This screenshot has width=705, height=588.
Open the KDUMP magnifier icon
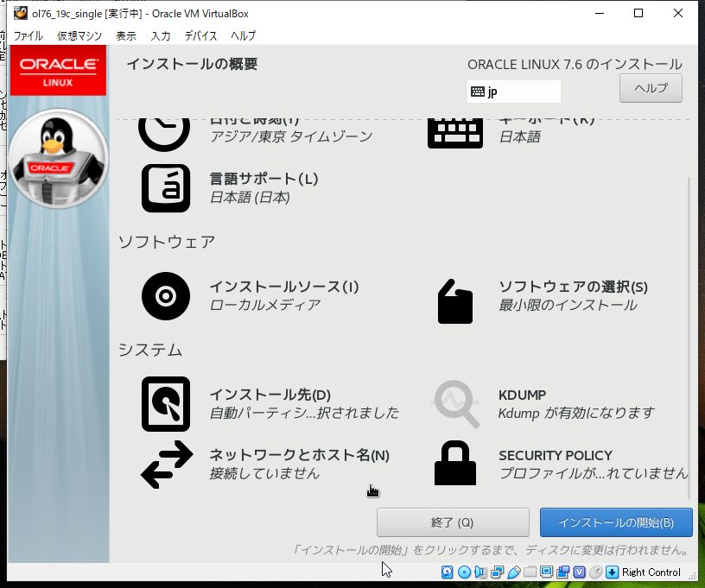click(x=455, y=404)
